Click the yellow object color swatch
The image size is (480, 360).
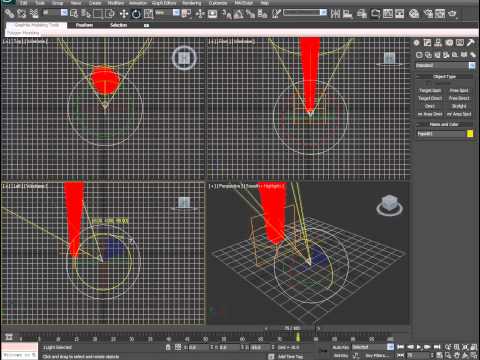pos(470,134)
